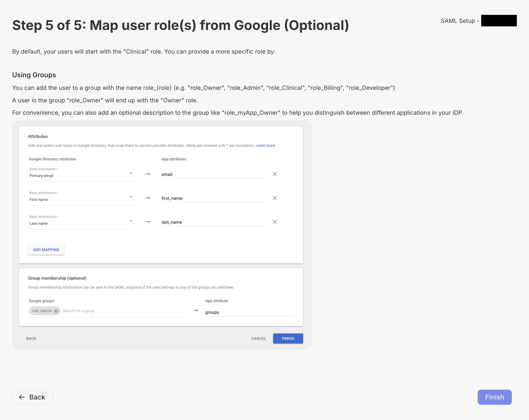Click the blue FINISH button in the screenshot

coord(288,338)
